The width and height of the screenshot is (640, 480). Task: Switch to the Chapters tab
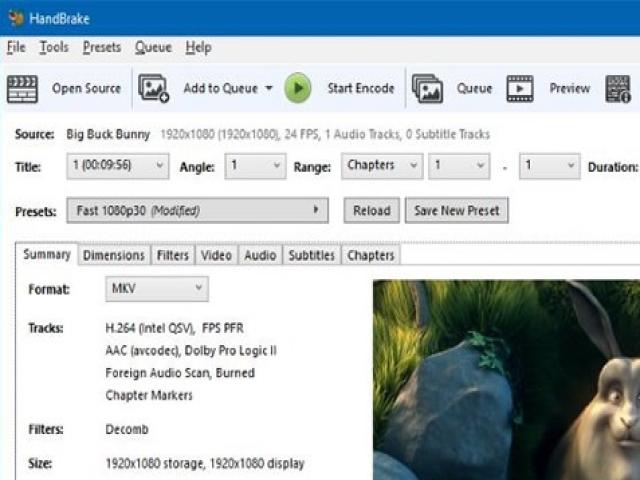click(x=371, y=256)
